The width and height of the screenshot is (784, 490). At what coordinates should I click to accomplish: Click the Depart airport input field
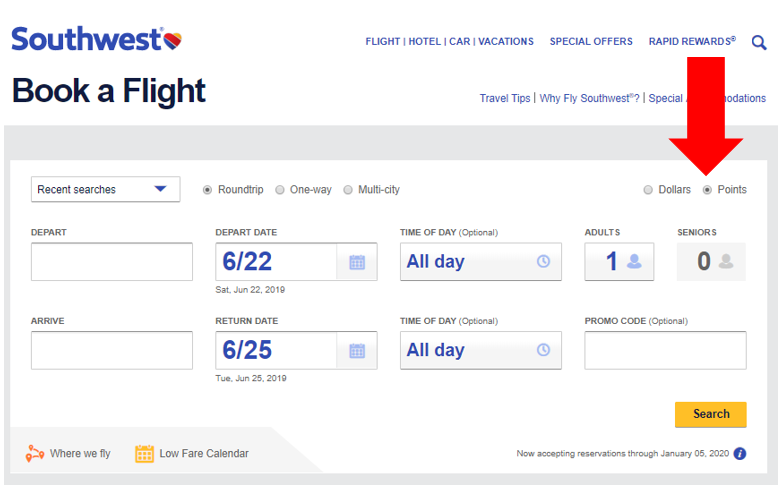(111, 262)
